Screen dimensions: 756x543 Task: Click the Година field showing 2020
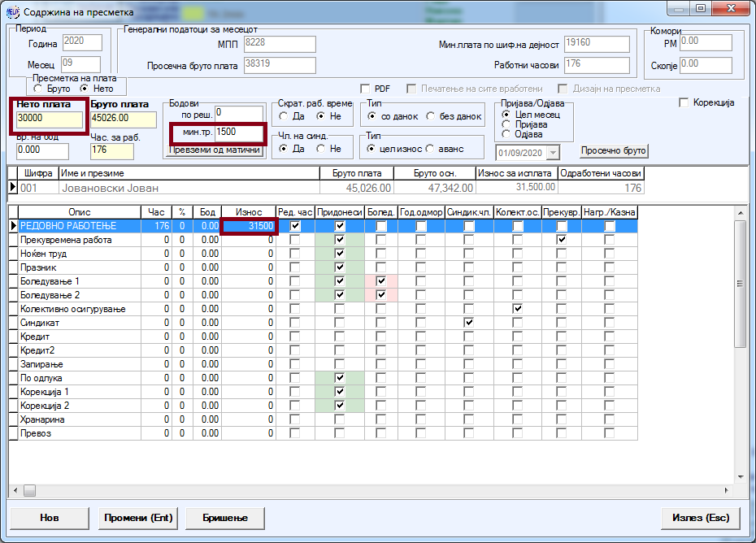pos(82,42)
